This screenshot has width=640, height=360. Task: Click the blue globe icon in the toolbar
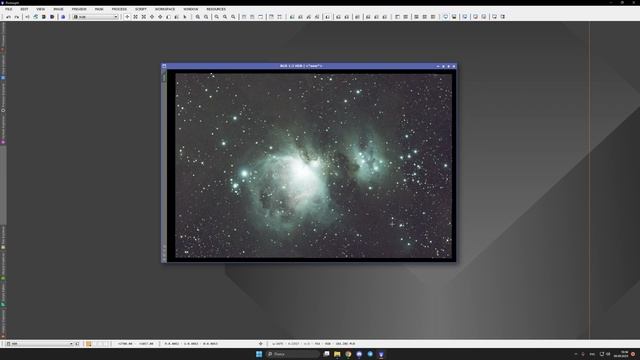63,17
